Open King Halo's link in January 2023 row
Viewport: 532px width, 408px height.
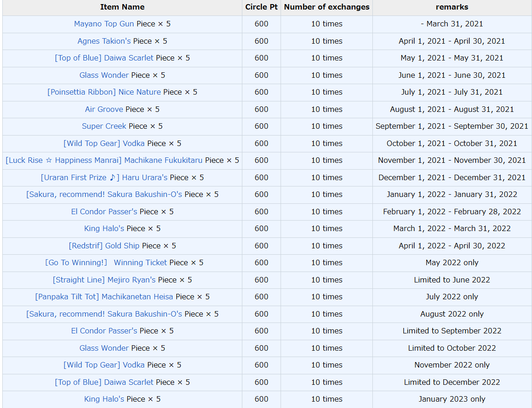point(104,399)
